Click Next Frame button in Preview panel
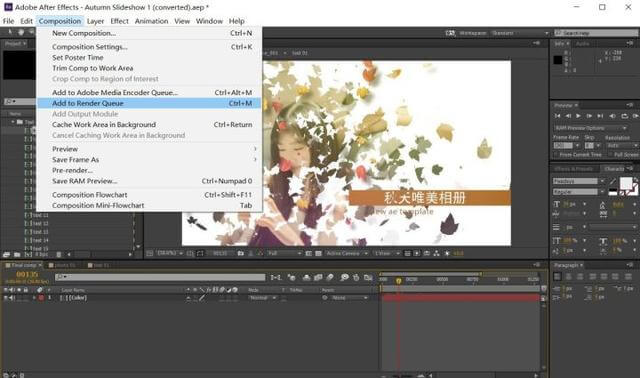 [589, 116]
